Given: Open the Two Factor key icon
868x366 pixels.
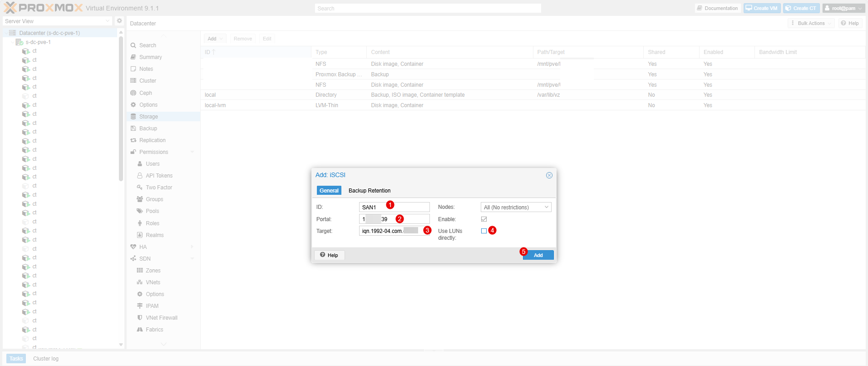Looking at the screenshot, I should click(x=140, y=188).
